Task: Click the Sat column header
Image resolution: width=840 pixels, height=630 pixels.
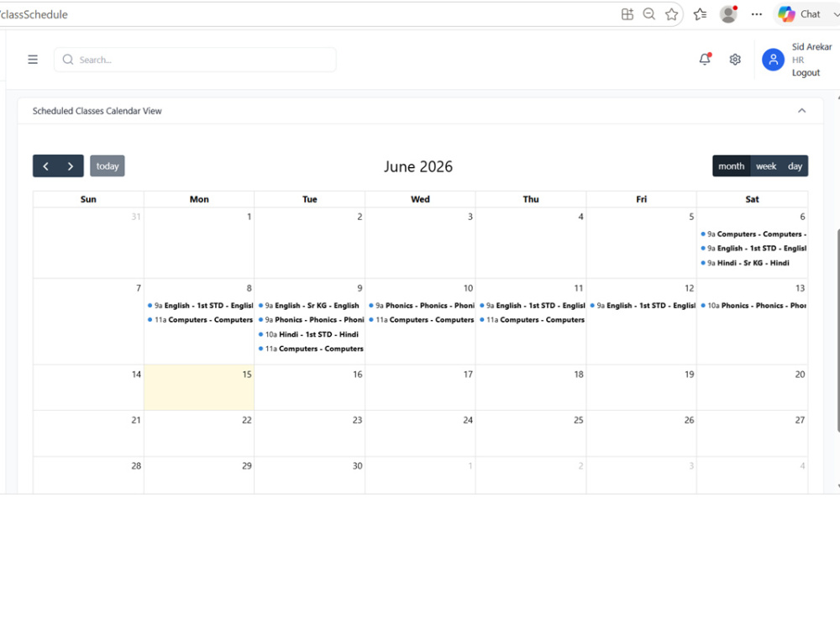Action: [752, 199]
